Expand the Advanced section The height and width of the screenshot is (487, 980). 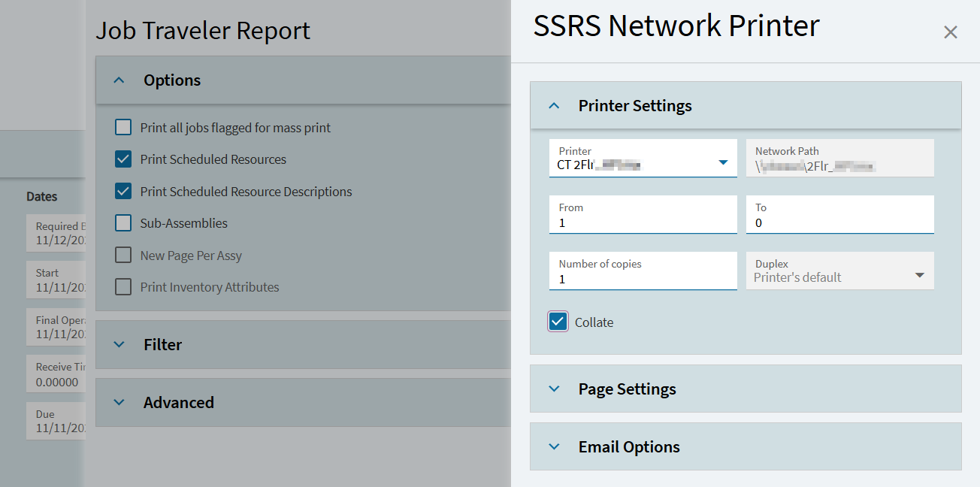pyautogui.click(x=119, y=402)
